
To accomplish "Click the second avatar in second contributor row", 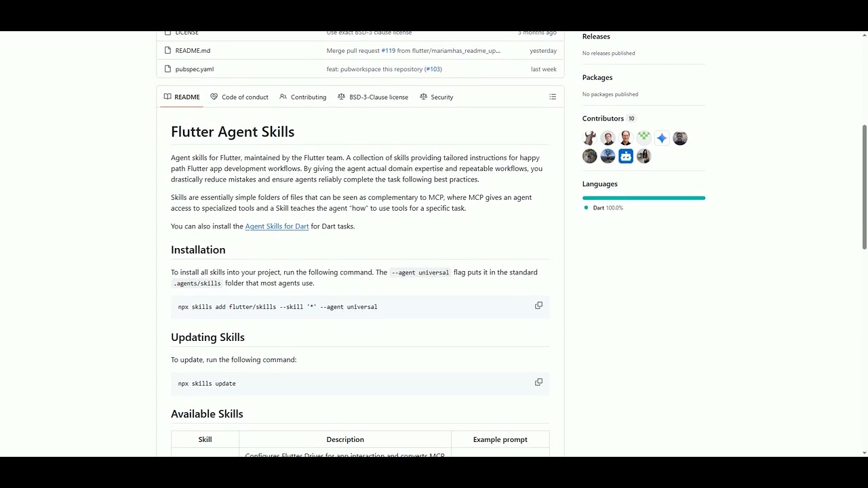I will tap(608, 157).
